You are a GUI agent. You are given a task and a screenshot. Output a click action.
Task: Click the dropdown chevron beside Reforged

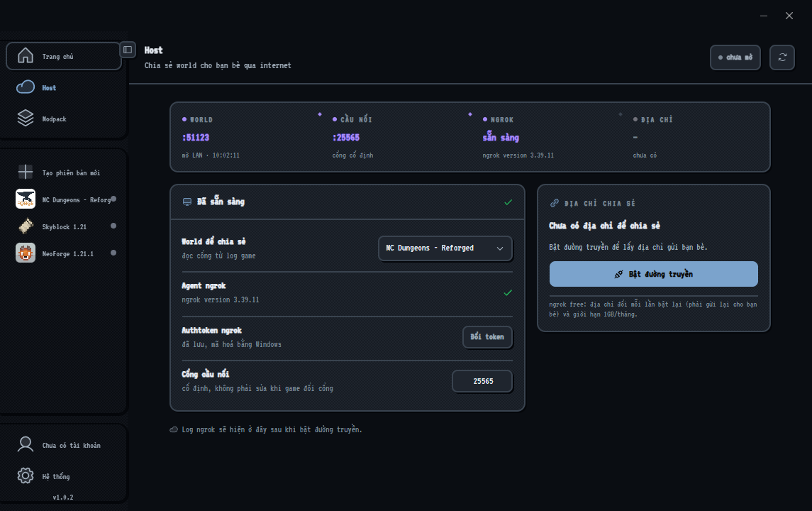(500, 248)
